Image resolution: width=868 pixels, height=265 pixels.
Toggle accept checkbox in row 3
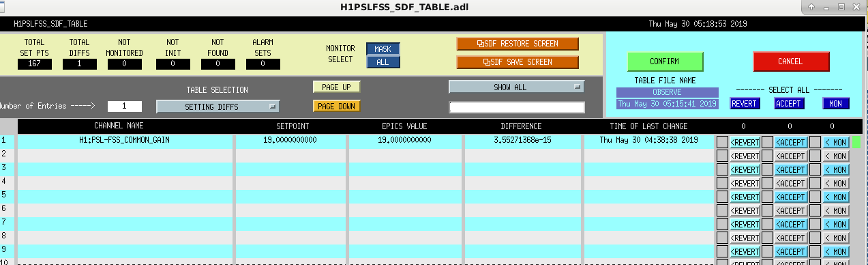click(767, 169)
